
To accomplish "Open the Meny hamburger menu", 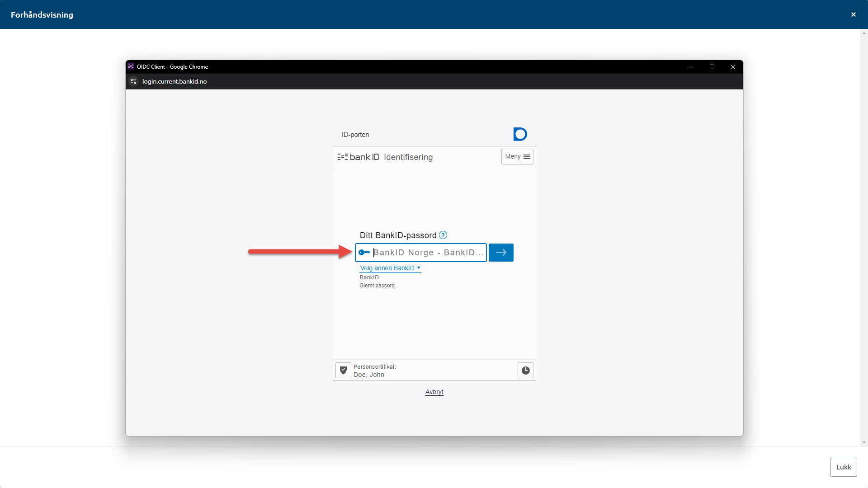I will (517, 157).
